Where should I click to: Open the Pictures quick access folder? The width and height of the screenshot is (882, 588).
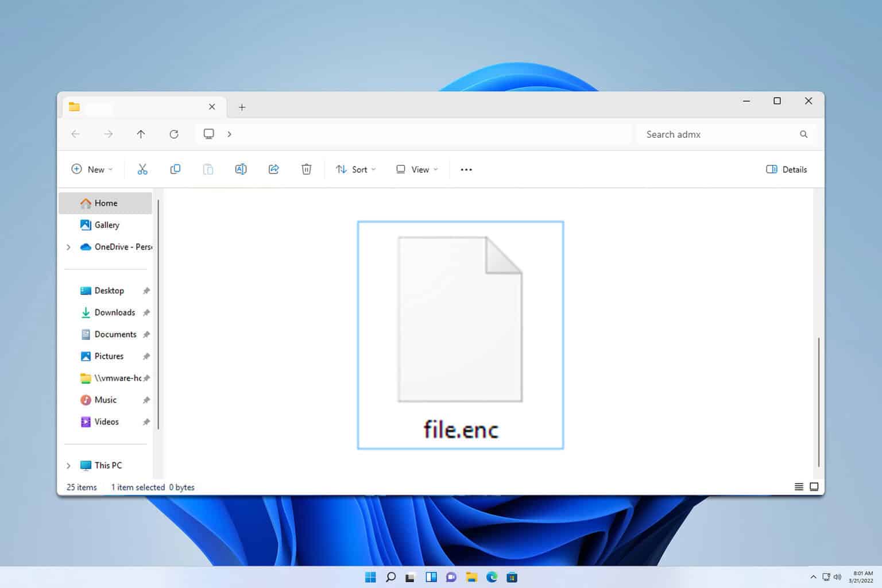tap(106, 356)
